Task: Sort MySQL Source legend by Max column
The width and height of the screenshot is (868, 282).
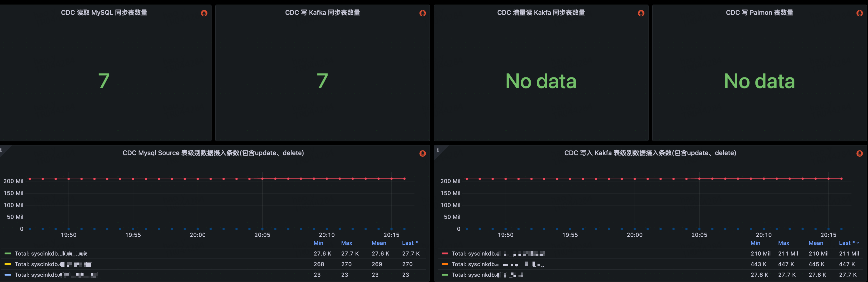Action: tap(346, 243)
